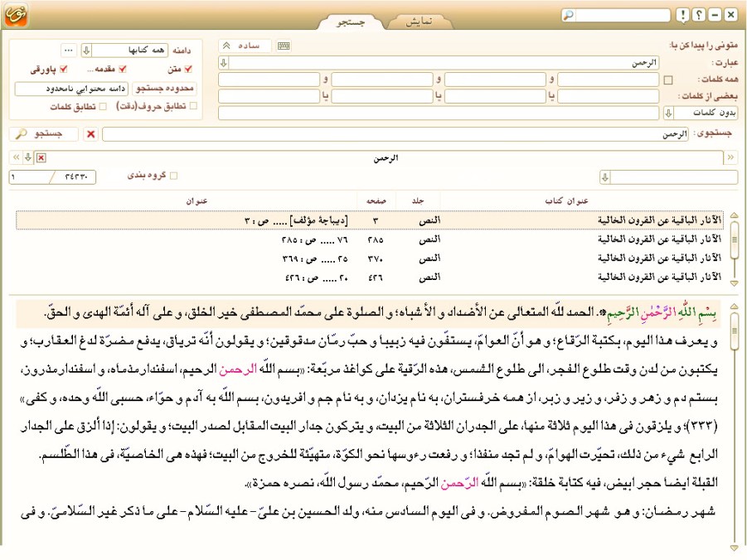Minimize the application window
The width and height of the screenshot is (747, 560).
click(715, 15)
